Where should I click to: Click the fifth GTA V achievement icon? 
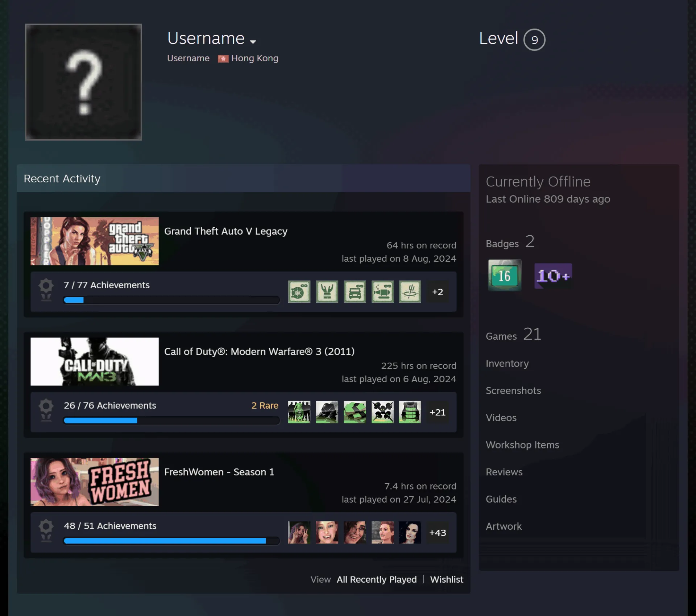click(x=410, y=292)
